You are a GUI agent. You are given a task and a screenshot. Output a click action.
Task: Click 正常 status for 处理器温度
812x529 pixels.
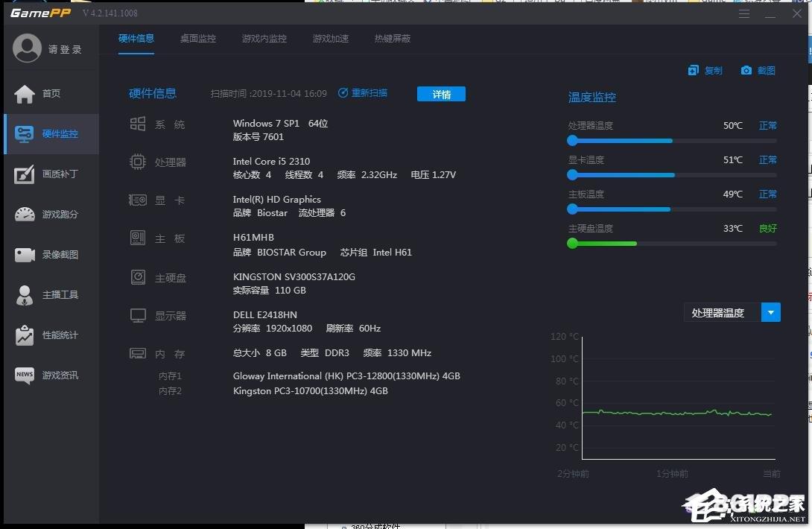coord(768,125)
